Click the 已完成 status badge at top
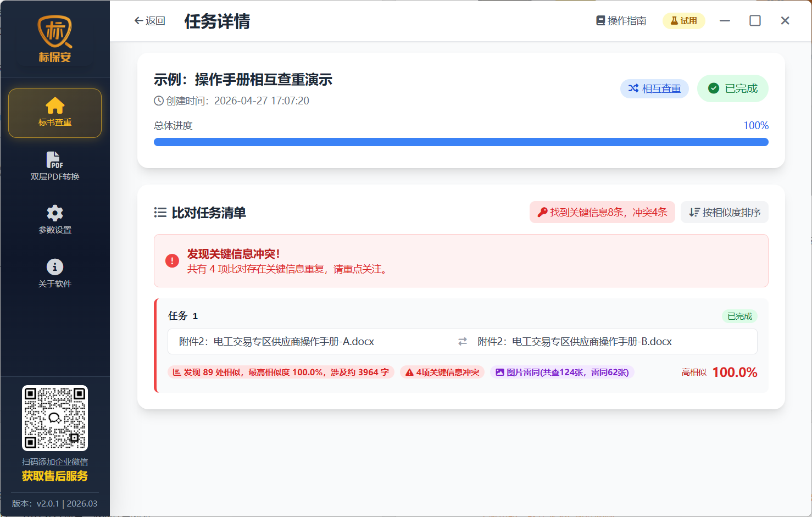812x517 pixels. [733, 88]
